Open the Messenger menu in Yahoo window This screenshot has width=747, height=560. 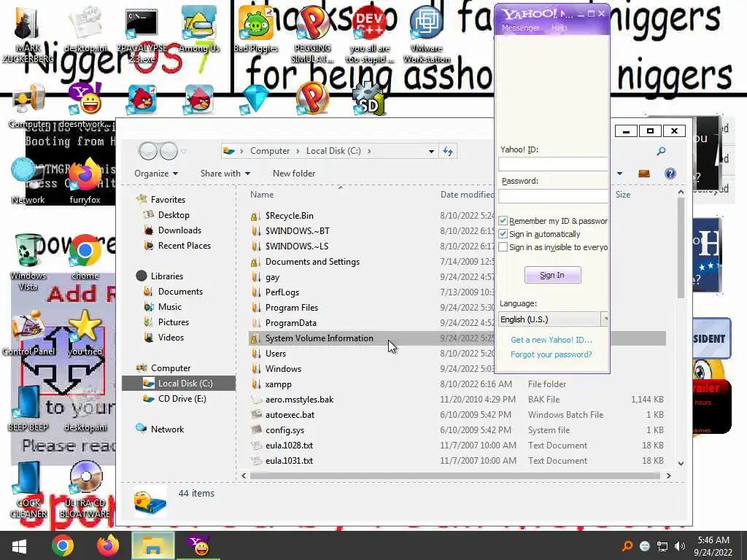pos(520,28)
